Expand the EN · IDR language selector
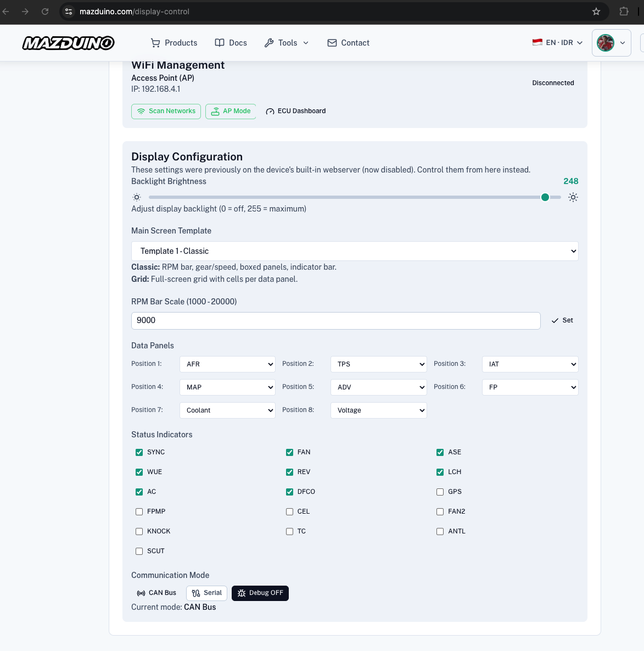Viewport: 644px width, 651px height. [x=557, y=43]
